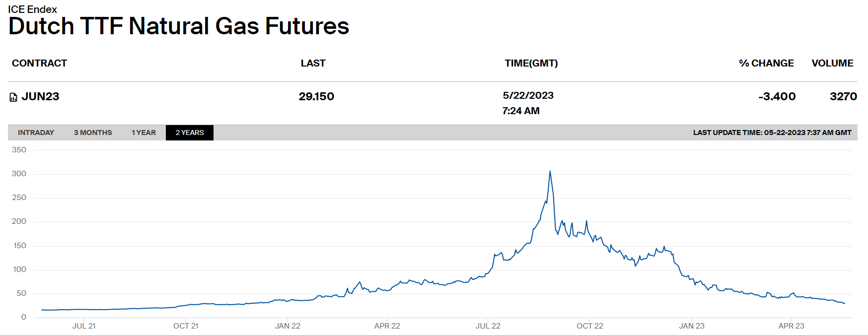Click the 3270 volume figure
This screenshot has height=335, width=868.
843,96
